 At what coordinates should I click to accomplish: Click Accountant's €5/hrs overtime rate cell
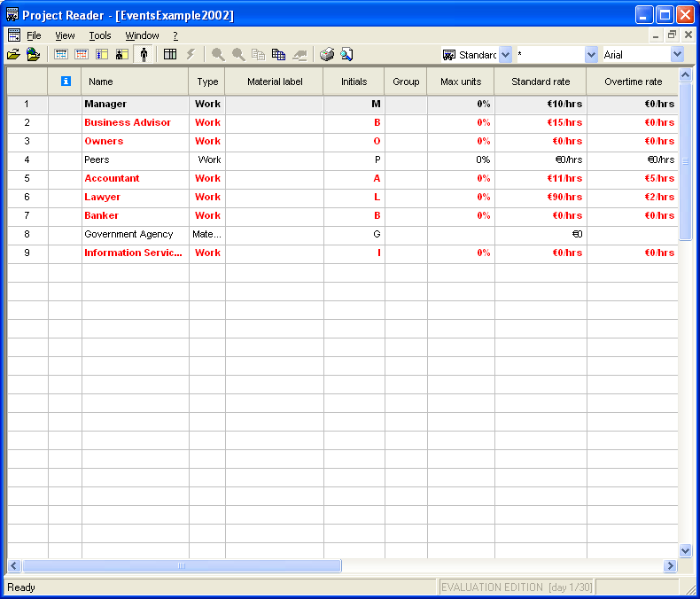pyautogui.click(x=633, y=178)
